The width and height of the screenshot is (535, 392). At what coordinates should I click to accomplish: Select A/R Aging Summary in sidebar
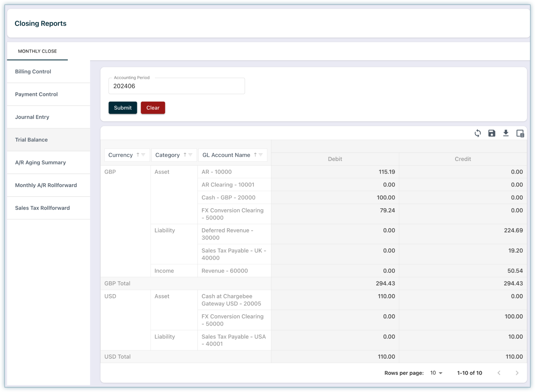point(40,162)
